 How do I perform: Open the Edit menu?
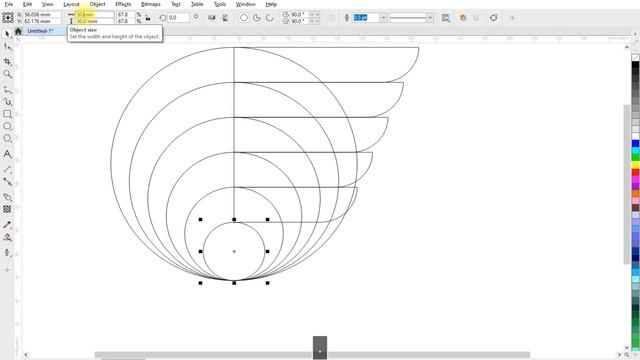(x=27, y=4)
